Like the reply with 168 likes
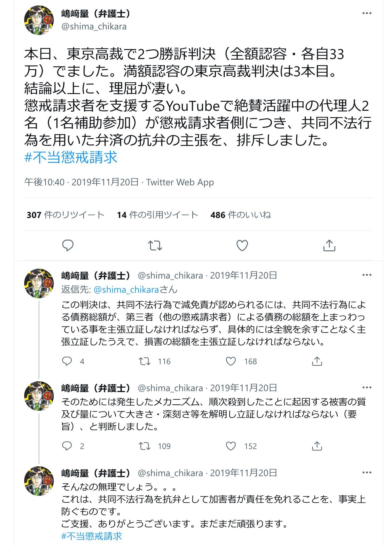Screen dimensions: 392x546 231,361
